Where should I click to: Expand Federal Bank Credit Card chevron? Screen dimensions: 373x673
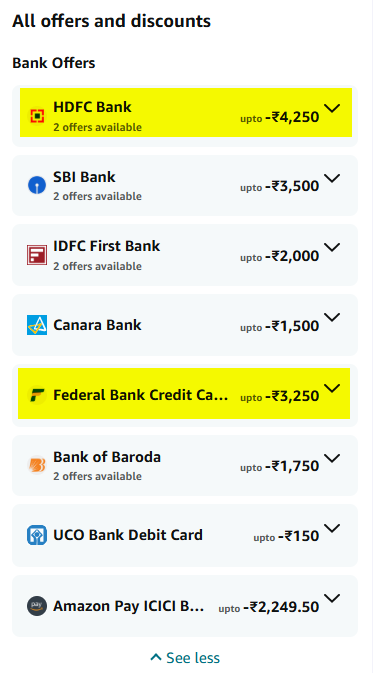click(332, 388)
